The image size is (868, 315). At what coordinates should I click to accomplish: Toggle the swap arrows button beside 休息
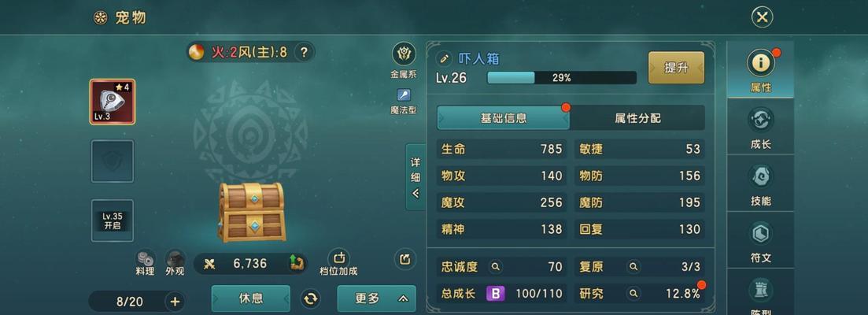(x=311, y=299)
